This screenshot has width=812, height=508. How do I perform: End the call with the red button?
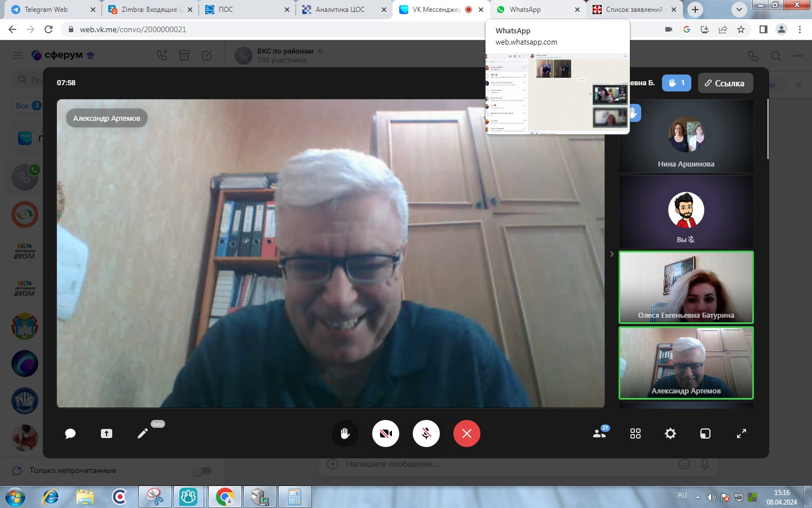[x=467, y=433]
